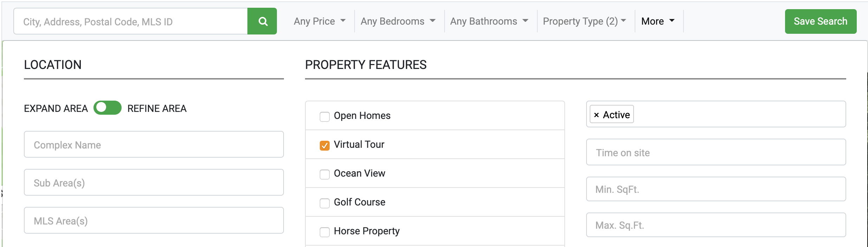Screen dimensions: 868x247
Task: Check the Open Homes checkbox
Action: pyautogui.click(x=325, y=116)
